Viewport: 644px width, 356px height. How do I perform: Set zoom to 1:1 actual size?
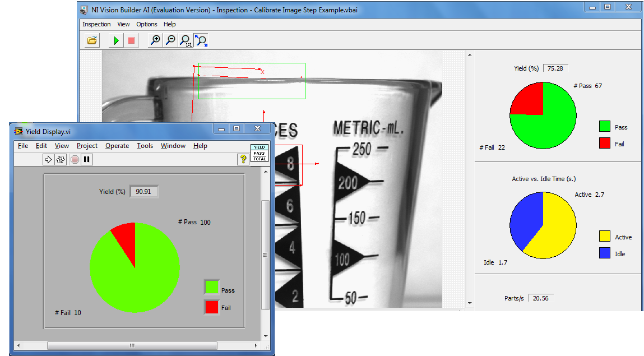tap(186, 40)
